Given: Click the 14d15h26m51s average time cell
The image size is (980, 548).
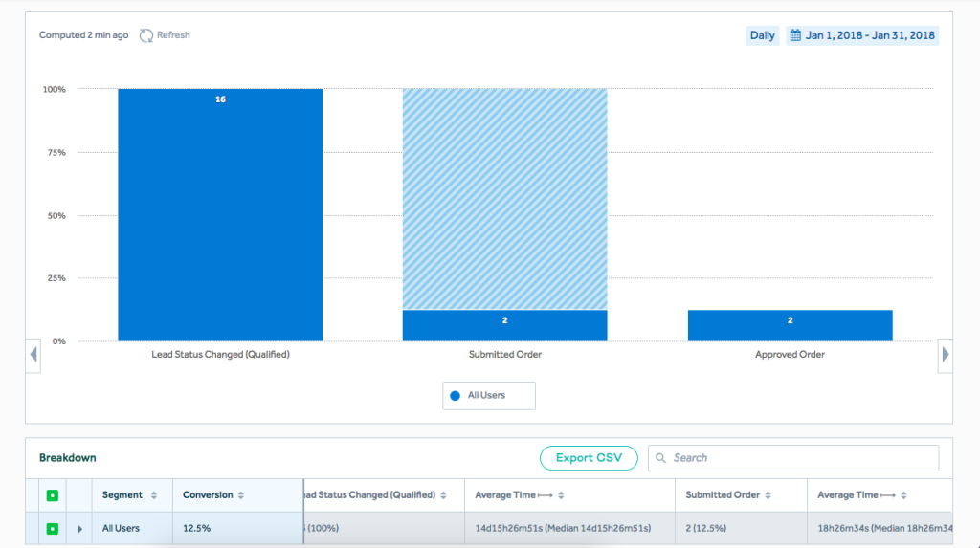Looking at the screenshot, I should tap(569, 529).
